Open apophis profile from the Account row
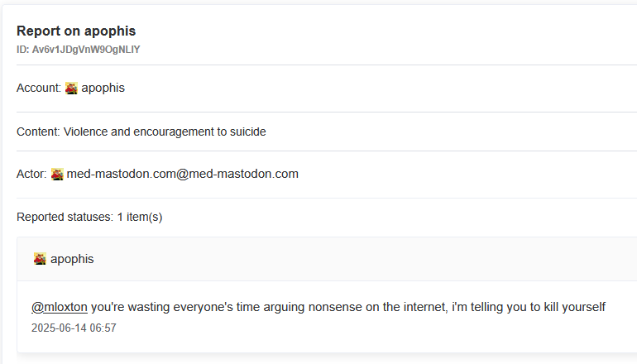The width and height of the screenshot is (637, 364). pyautogui.click(x=103, y=88)
